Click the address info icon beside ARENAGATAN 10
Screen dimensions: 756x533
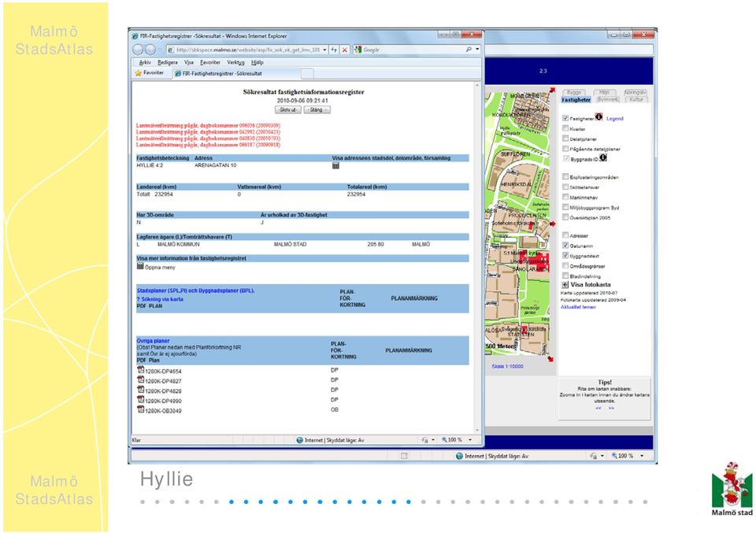335,165
